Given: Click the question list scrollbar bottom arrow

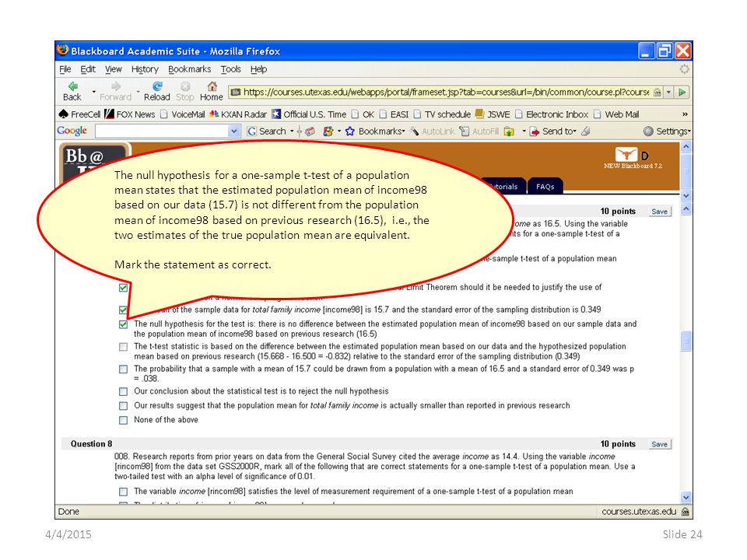Looking at the screenshot, I should tap(686, 497).
